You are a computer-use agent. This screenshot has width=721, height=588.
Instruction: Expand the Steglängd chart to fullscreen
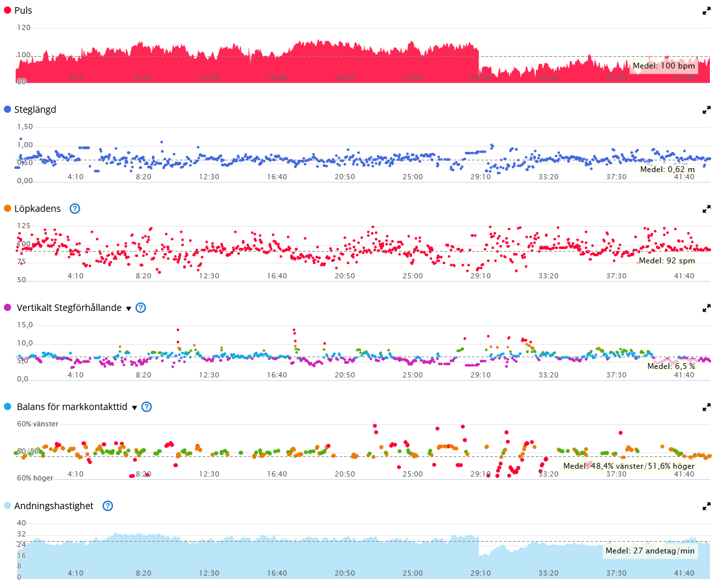[706, 110]
